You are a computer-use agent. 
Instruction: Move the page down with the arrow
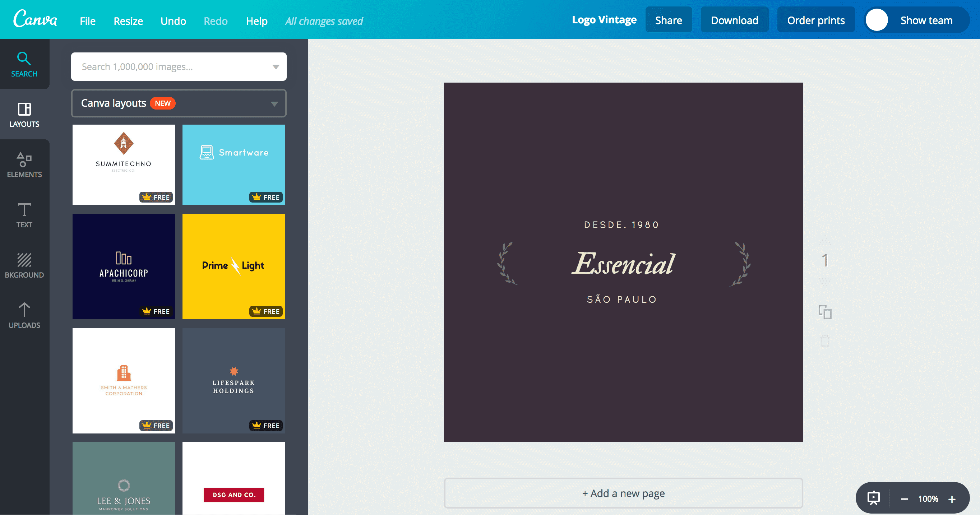coord(825,283)
